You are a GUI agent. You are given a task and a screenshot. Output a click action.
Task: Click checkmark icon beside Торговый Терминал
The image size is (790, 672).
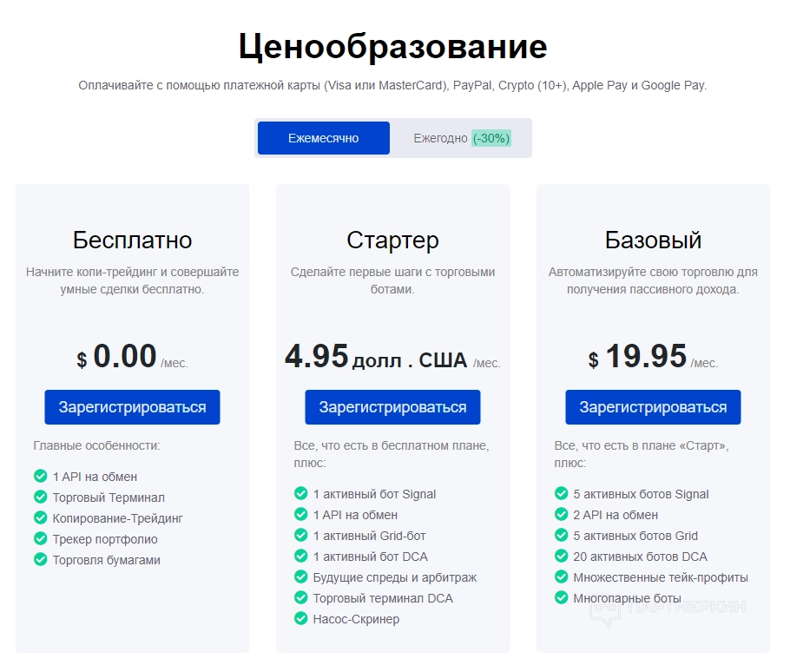[40, 497]
